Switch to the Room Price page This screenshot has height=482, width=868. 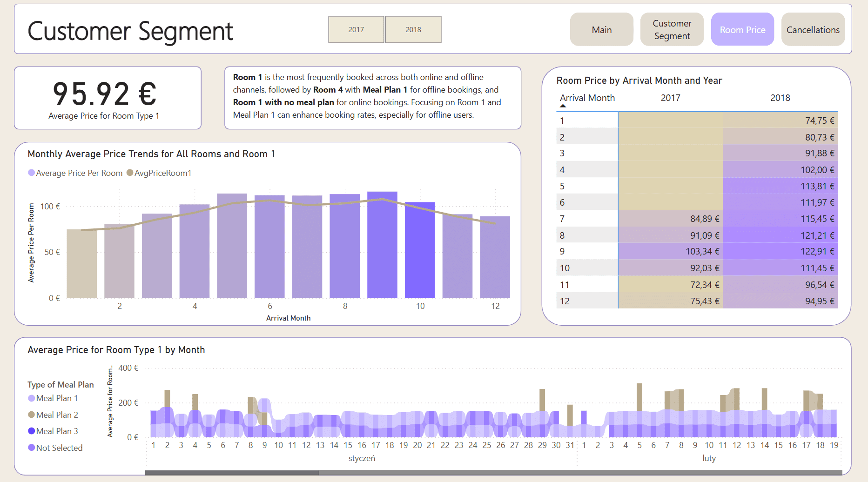point(742,30)
